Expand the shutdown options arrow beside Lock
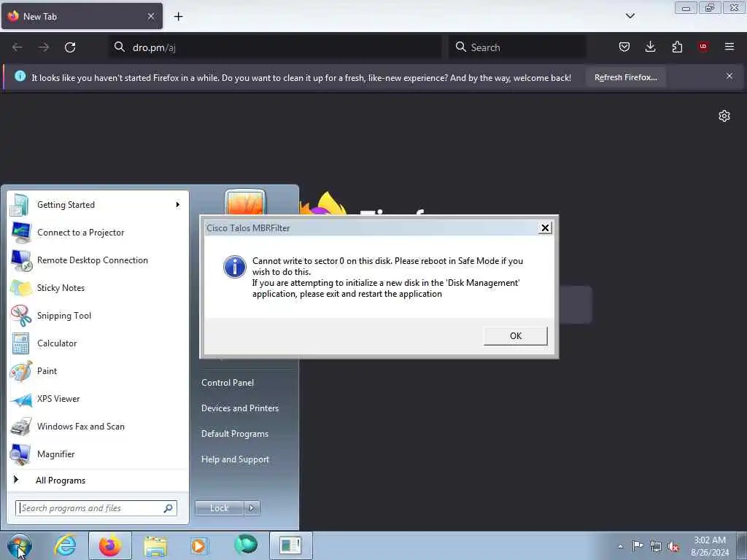Screen dimensions: 747x560 pos(252,508)
